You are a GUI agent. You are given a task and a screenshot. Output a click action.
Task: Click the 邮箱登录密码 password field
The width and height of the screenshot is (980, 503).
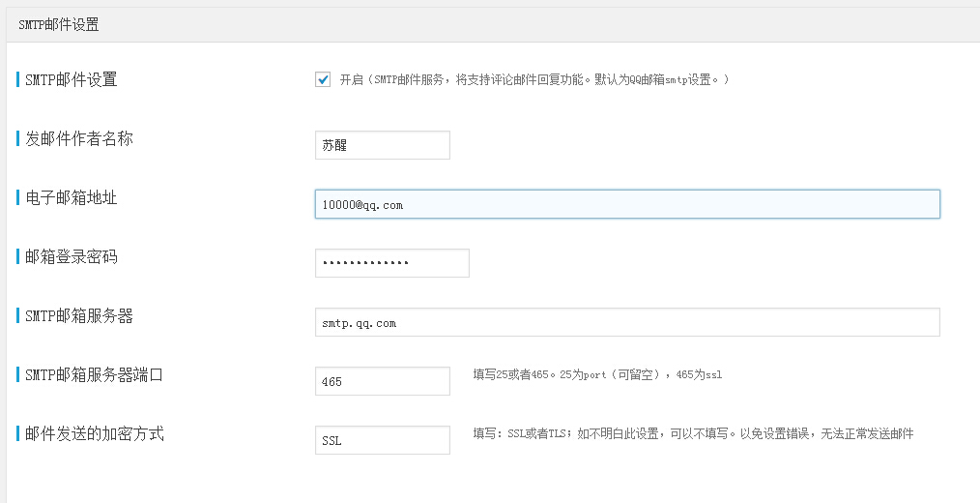point(391,263)
